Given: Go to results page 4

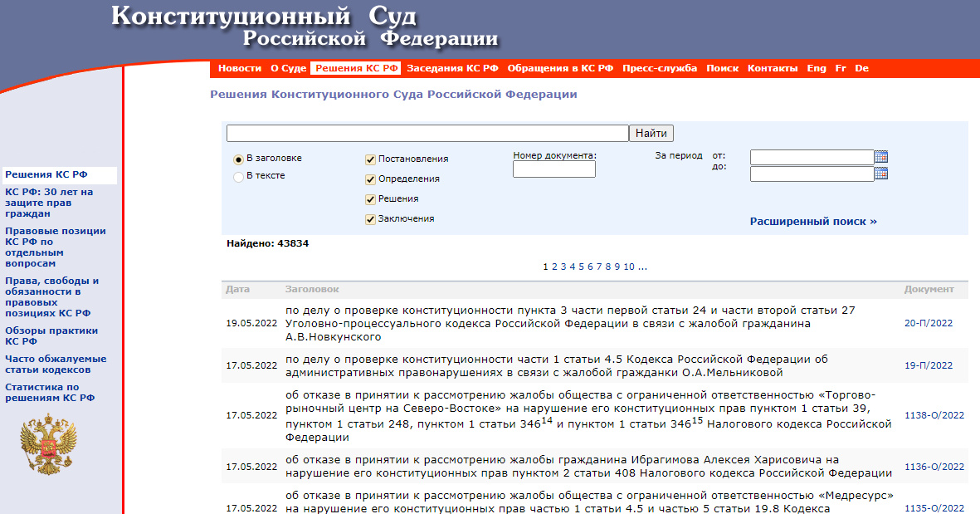Looking at the screenshot, I should click(x=572, y=267).
